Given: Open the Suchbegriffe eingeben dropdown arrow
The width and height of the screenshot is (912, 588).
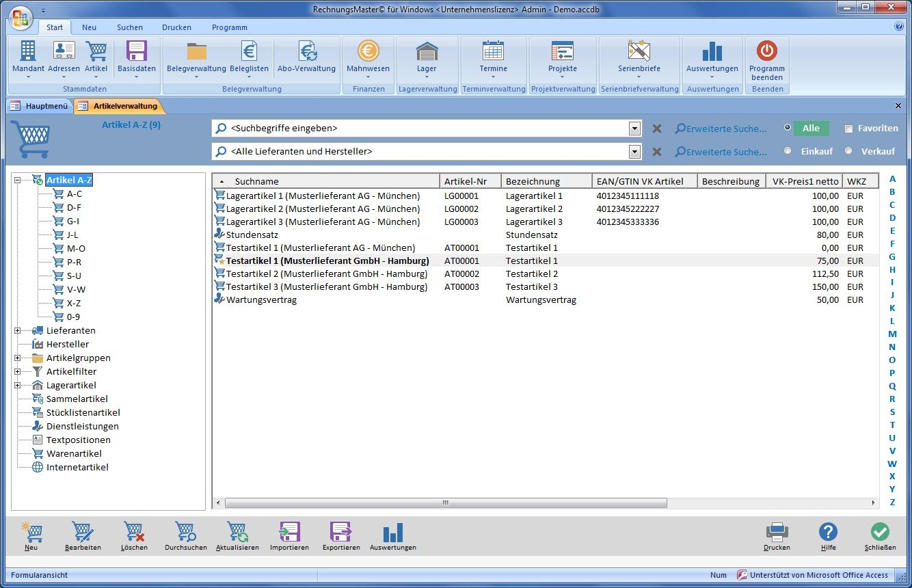Looking at the screenshot, I should tap(634, 129).
